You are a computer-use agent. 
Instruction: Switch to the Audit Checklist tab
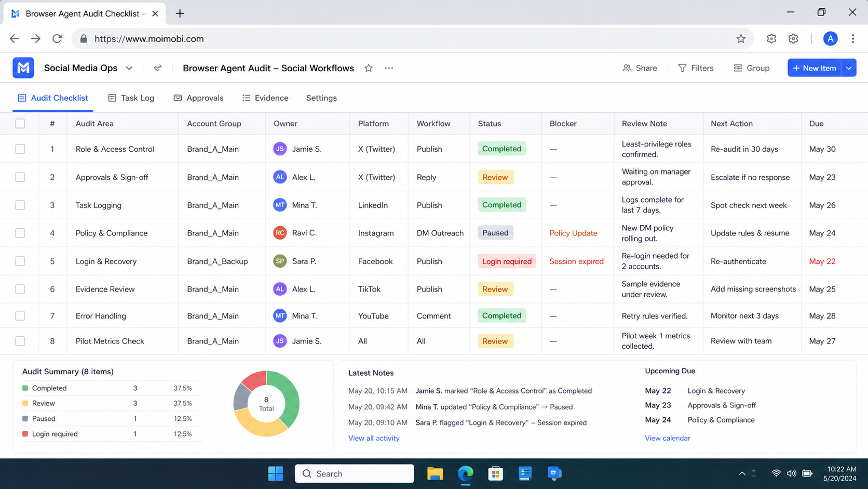click(53, 98)
